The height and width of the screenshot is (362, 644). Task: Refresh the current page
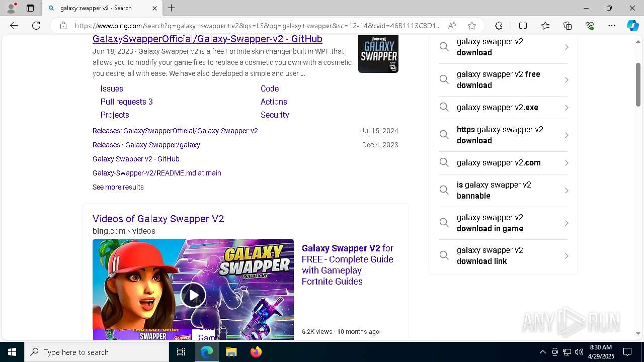(x=36, y=26)
